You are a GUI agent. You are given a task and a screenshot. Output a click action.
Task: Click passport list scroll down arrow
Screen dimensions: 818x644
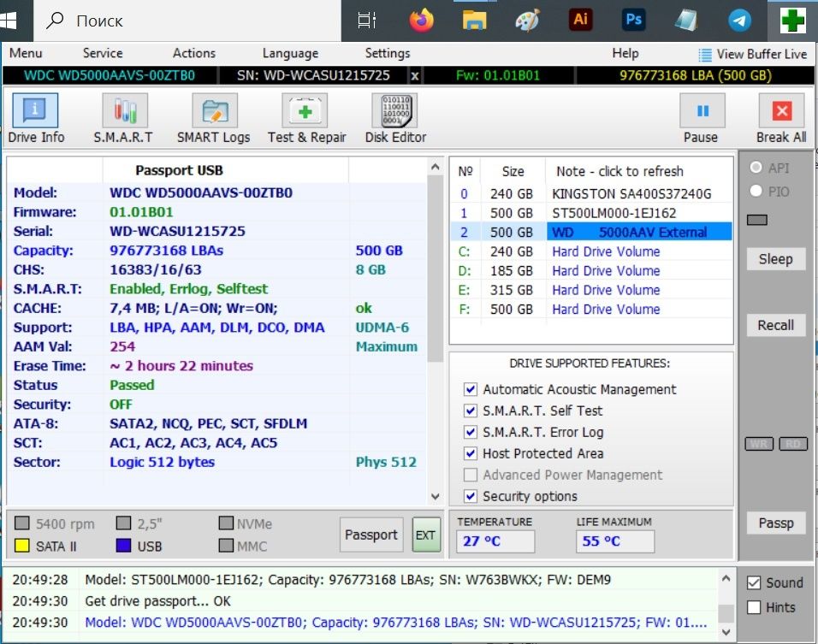click(x=435, y=497)
